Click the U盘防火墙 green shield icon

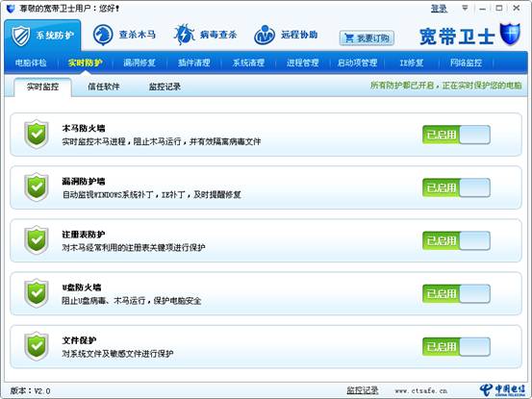37,293
